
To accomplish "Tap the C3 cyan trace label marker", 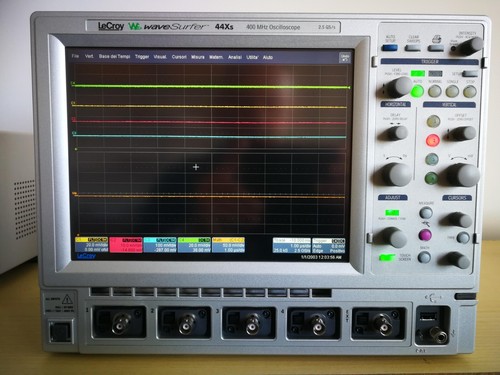I will 74,133.
